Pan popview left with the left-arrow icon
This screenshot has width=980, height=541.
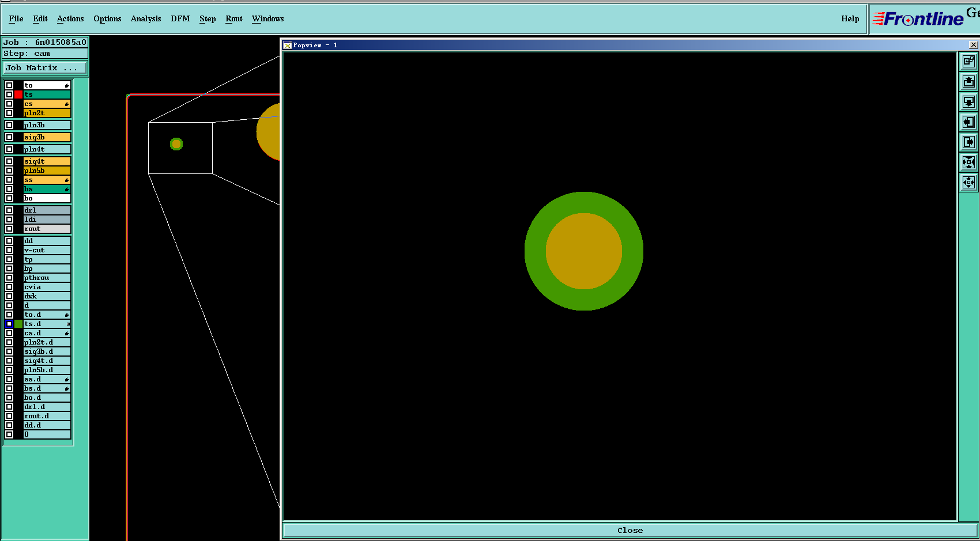pyautogui.click(x=968, y=122)
